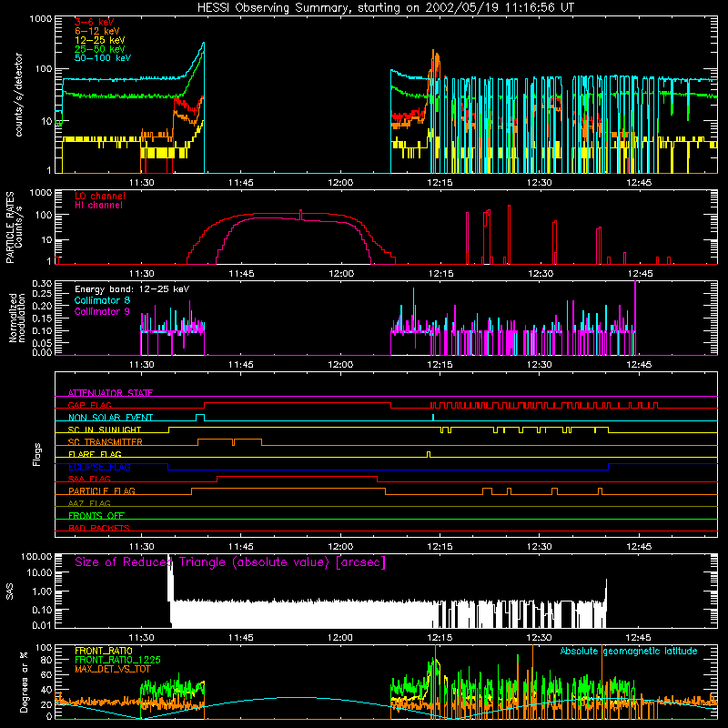This screenshot has width=728, height=728.
Task: Click the "FLARE FLAG" label
Action: point(95,454)
